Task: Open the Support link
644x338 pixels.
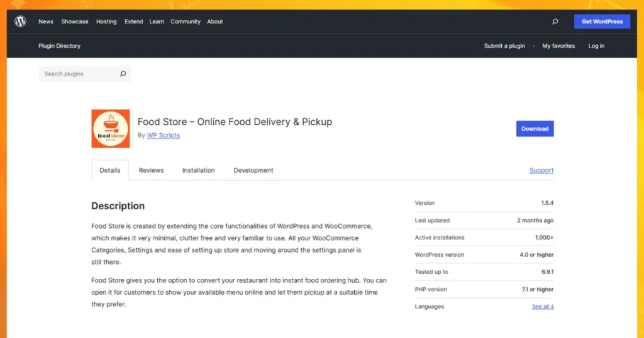Action: pyautogui.click(x=541, y=170)
